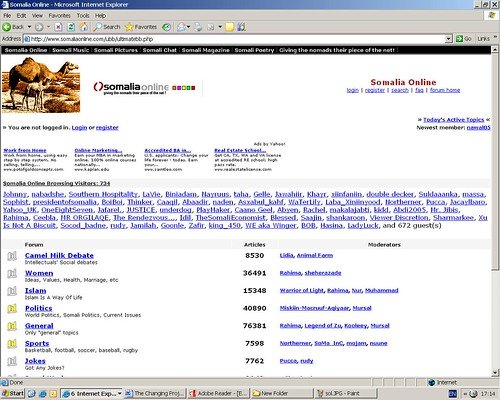Click the page scrollbar down arrow
The width and height of the screenshot is (500, 400).
coord(495,372)
